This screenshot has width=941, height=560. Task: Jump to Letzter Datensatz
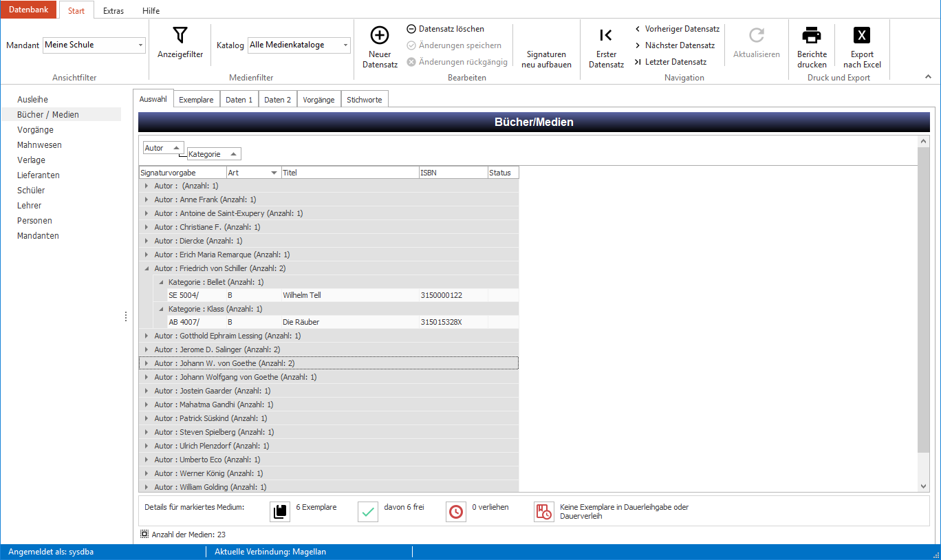[670, 62]
